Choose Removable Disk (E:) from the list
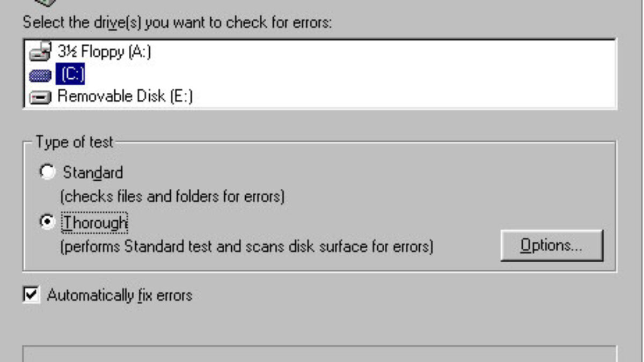 pos(125,97)
